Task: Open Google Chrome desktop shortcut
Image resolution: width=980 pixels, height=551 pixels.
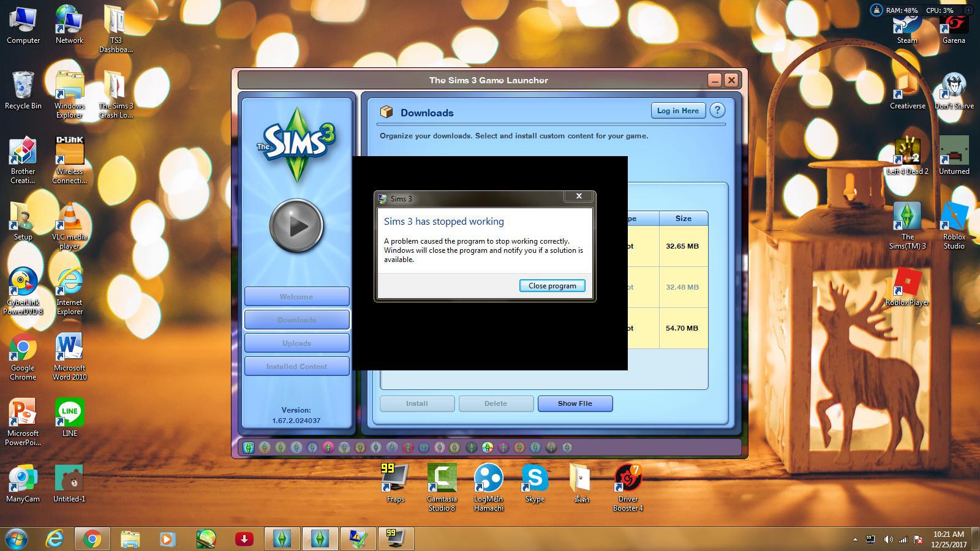Action: click(x=23, y=357)
